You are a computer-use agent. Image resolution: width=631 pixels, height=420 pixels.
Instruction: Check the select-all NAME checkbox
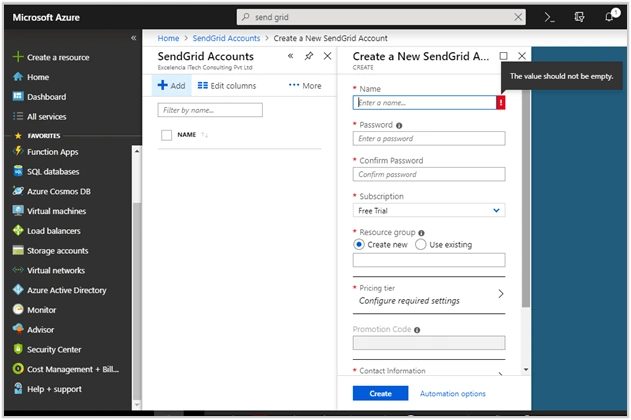click(x=166, y=135)
